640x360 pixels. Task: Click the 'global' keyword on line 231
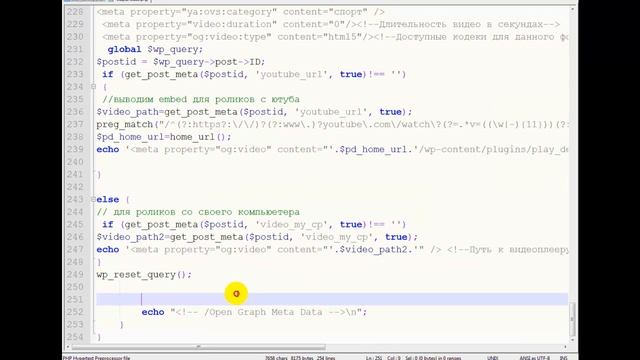tap(124, 49)
